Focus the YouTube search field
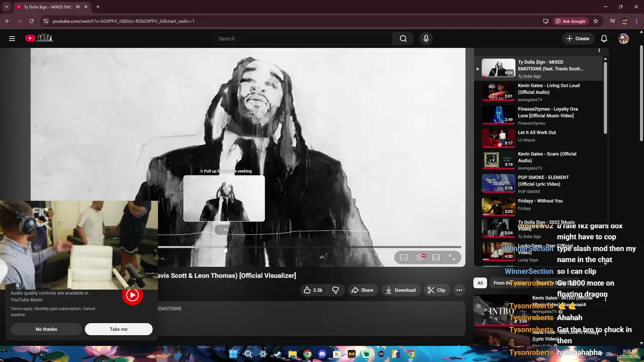The image size is (644, 362). (x=302, y=38)
